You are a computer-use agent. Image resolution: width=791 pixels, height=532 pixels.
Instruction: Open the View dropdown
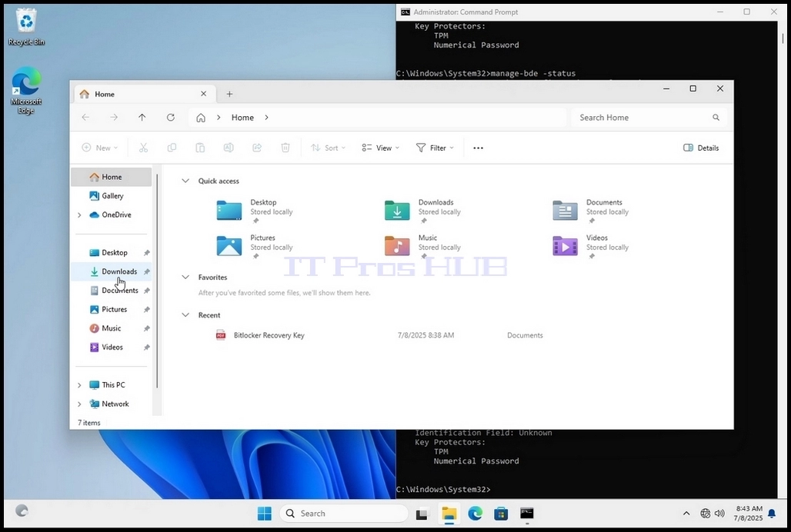tap(380, 148)
